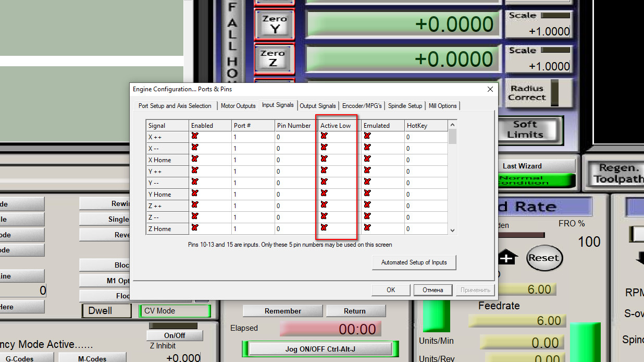The image size is (644, 362).
Task: Click the HotKey cell for Y Home
Action: click(x=426, y=194)
